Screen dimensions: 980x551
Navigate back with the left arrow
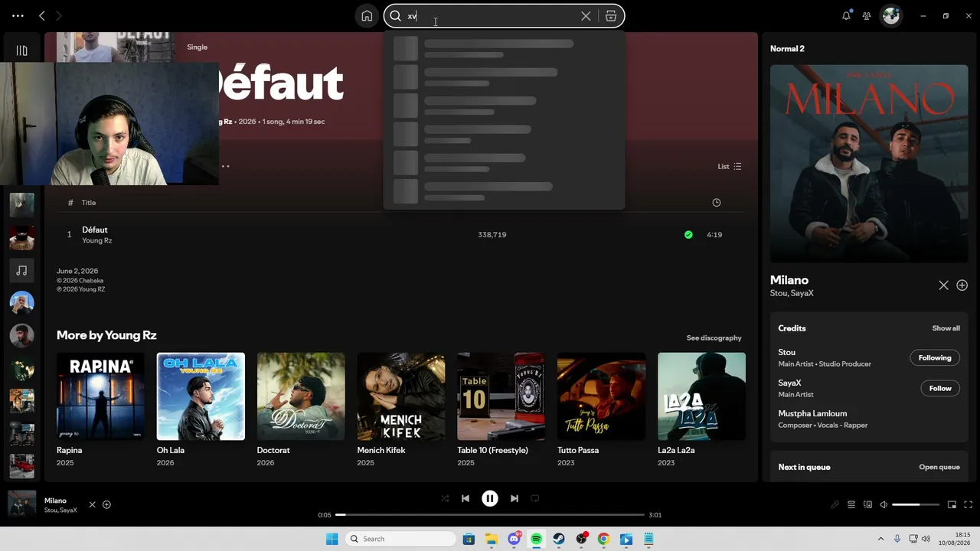point(42,15)
